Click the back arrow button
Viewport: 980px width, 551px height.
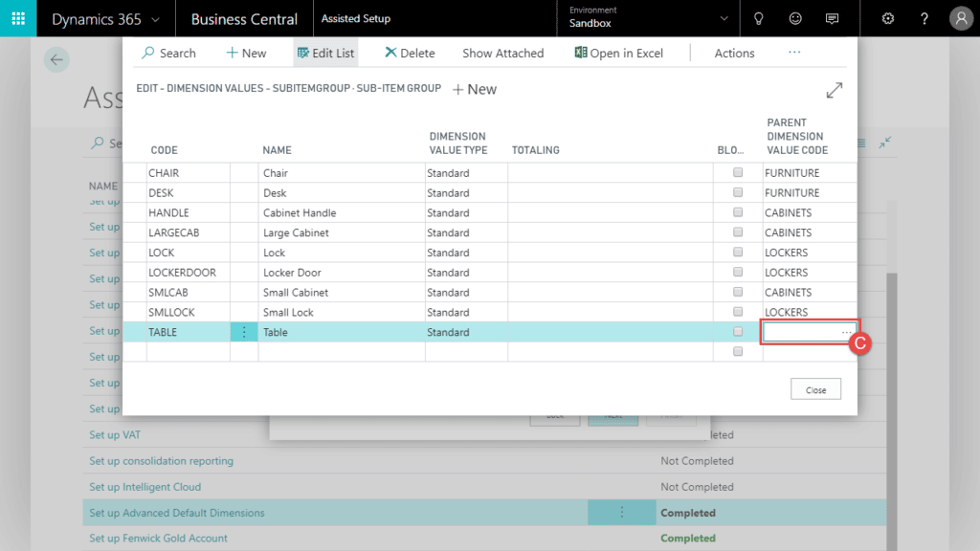56,59
